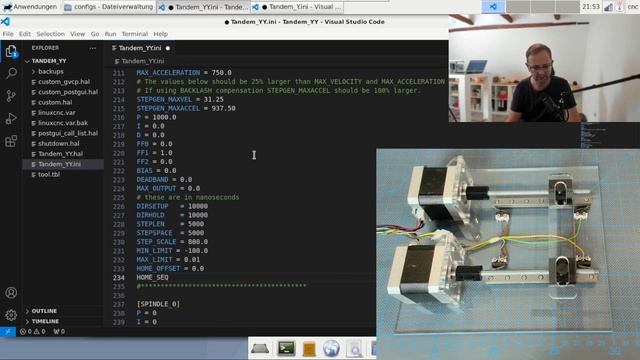The height and width of the screenshot is (360, 640).
Task: Open the search magnifier app in the dock
Action: 354,350
